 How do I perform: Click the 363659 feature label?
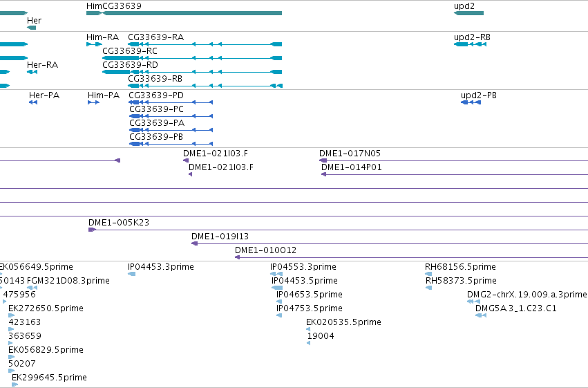pos(25,336)
